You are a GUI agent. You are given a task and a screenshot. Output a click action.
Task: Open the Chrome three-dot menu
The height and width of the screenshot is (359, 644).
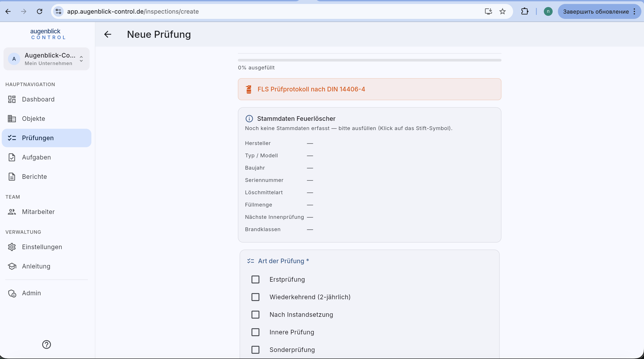(x=634, y=11)
